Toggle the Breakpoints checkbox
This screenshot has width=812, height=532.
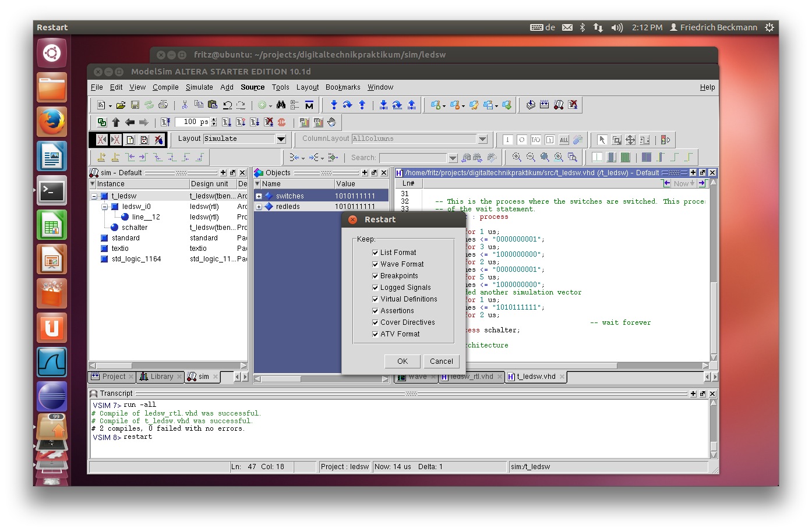(x=376, y=276)
